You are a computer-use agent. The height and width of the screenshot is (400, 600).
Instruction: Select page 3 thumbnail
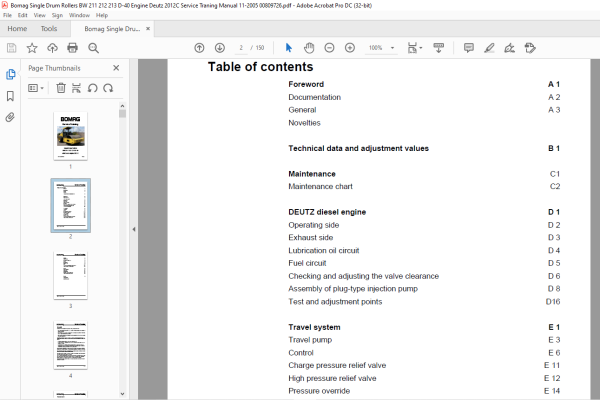(x=70, y=276)
